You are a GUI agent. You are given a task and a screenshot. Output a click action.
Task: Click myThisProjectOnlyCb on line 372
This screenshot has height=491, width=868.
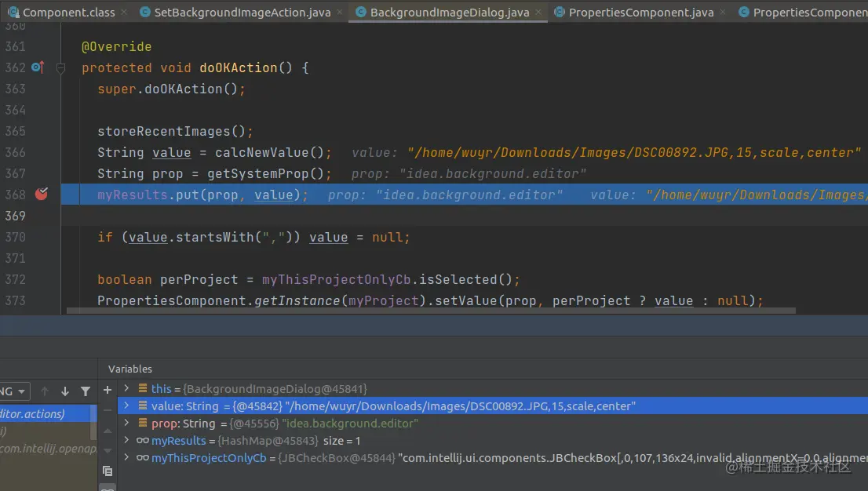(337, 279)
